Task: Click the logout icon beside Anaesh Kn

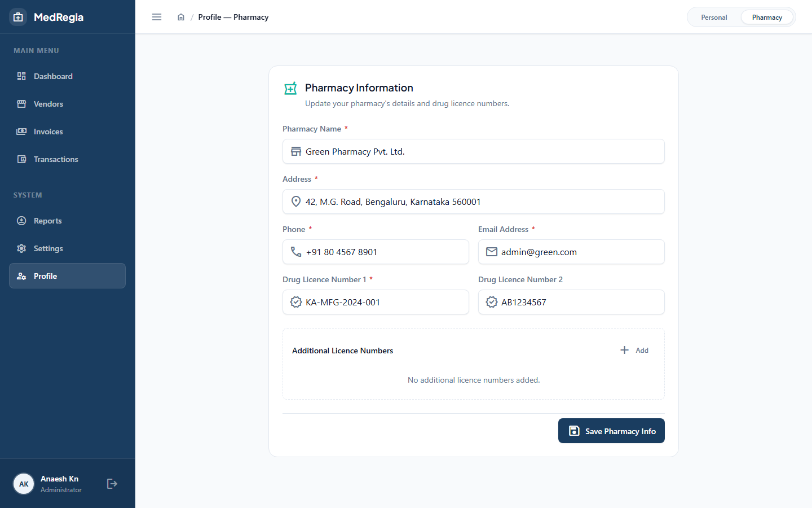Action: tap(112, 484)
